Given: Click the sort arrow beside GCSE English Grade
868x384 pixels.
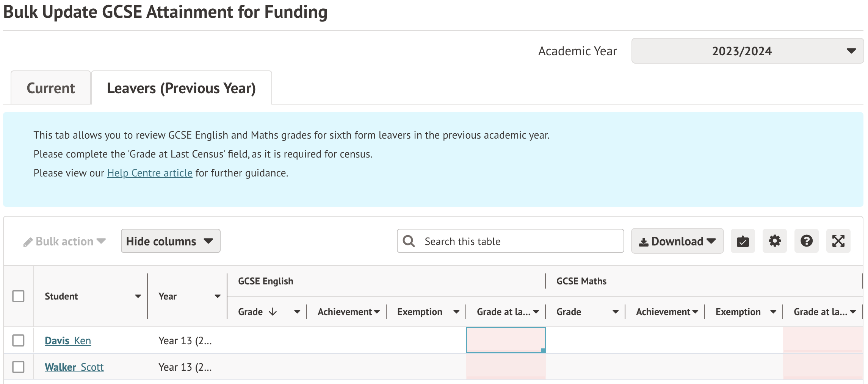Looking at the screenshot, I should click(x=273, y=312).
